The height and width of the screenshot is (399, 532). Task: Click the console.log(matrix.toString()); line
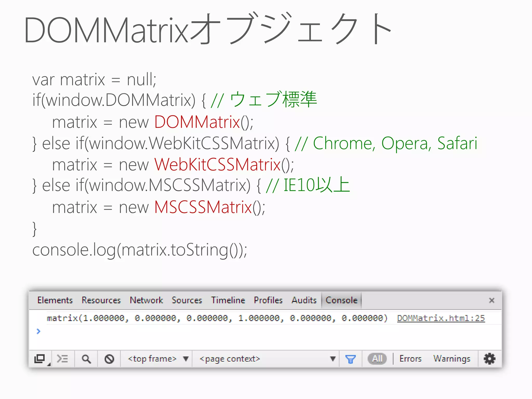click(x=140, y=250)
